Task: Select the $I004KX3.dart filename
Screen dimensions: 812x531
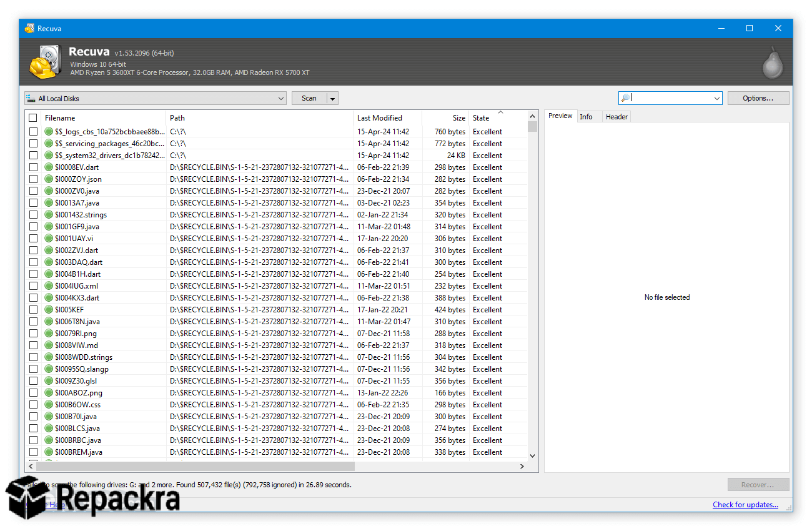Action: (77, 298)
